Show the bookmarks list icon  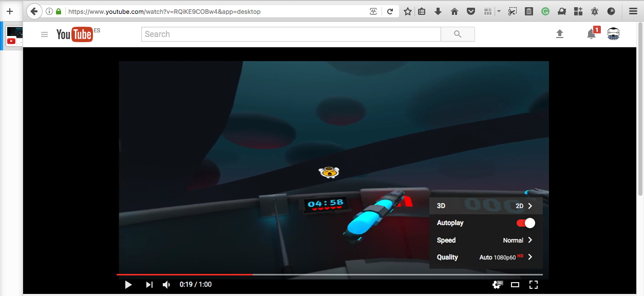[x=422, y=11]
